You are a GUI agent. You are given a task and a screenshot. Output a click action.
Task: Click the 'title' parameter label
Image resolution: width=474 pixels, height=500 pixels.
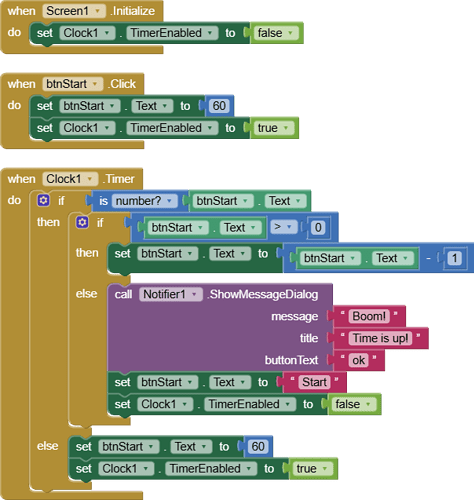(309, 338)
